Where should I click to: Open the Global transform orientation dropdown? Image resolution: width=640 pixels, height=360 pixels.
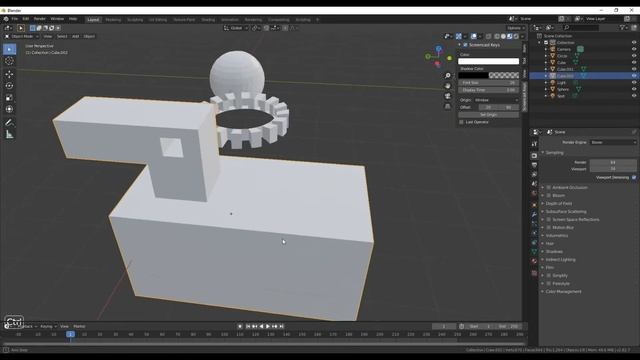[236, 28]
